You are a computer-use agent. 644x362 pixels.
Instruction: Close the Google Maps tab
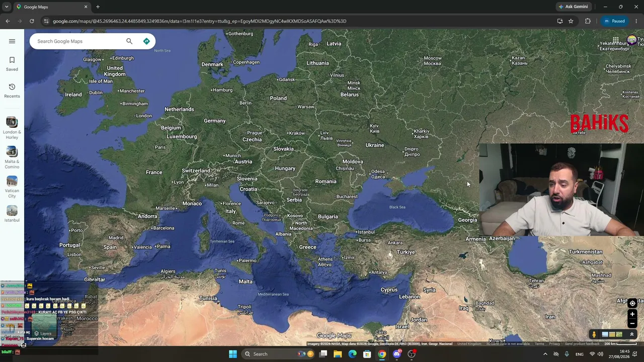[86, 7]
